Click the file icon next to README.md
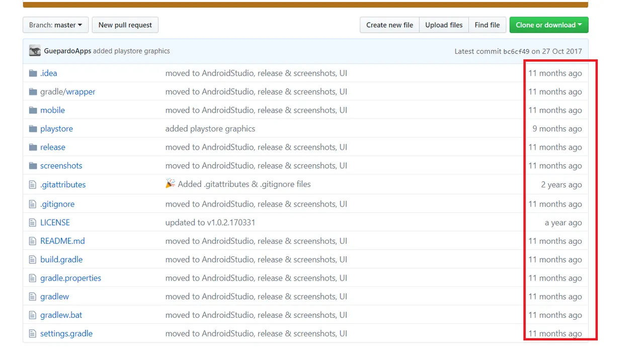This screenshot has width=644, height=348. (x=33, y=241)
